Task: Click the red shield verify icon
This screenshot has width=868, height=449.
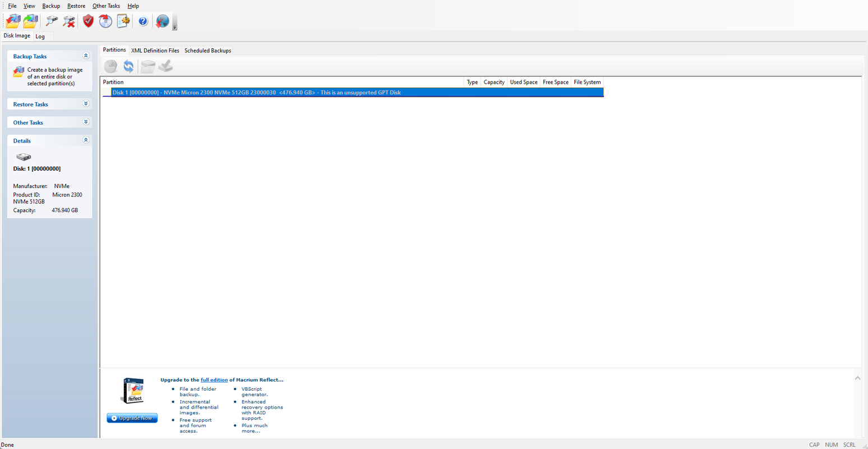Action: point(88,21)
